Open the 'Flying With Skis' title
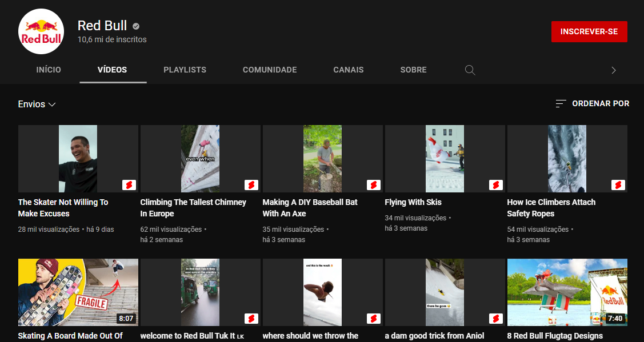Screen dimensions: 644x342 (413, 202)
